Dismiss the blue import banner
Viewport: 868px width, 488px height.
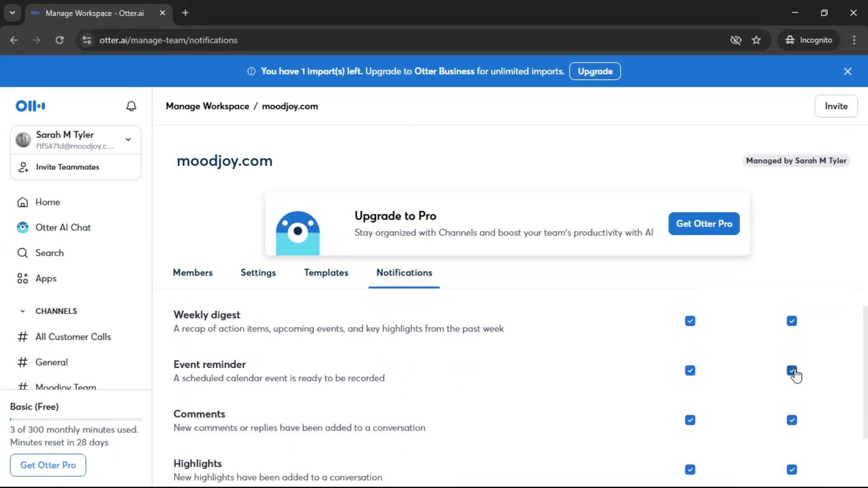coord(848,71)
